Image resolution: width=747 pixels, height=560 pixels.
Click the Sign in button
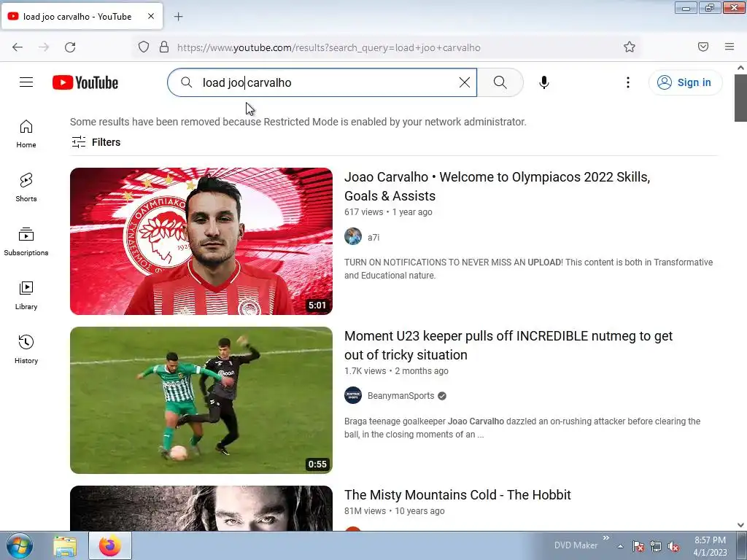click(685, 82)
